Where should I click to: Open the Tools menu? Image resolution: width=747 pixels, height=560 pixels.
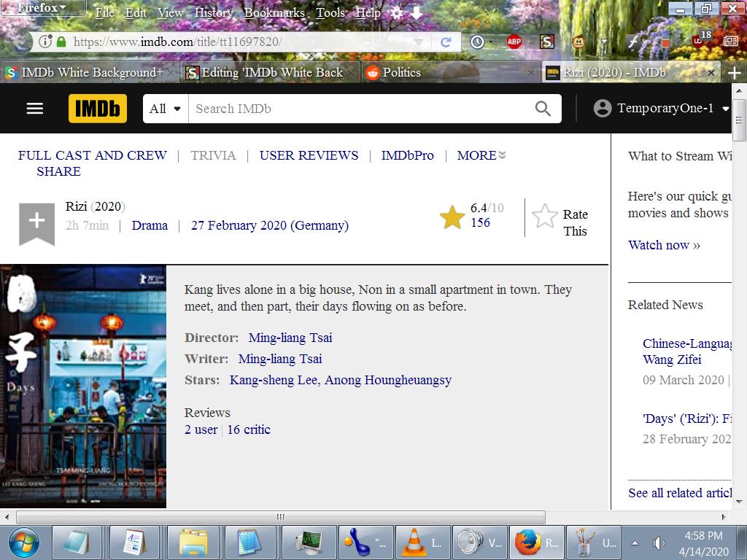coord(330,13)
